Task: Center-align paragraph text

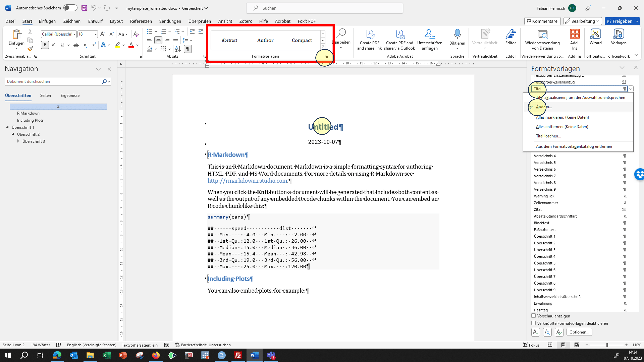Action: tap(158, 40)
